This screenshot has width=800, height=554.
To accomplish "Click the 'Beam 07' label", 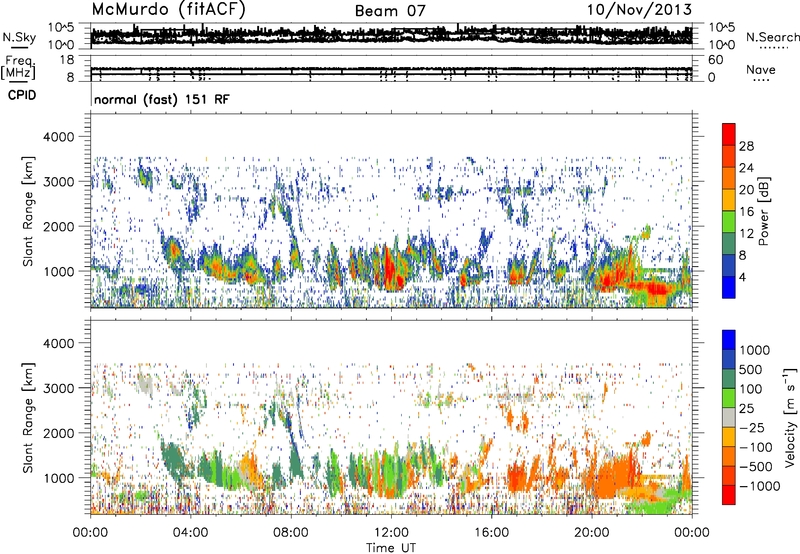I will pyautogui.click(x=390, y=11).
